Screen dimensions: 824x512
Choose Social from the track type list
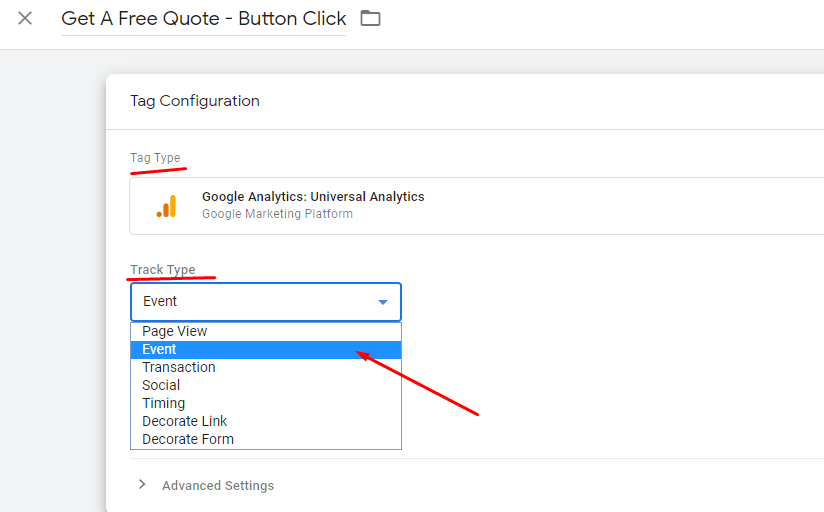(x=266, y=385)
